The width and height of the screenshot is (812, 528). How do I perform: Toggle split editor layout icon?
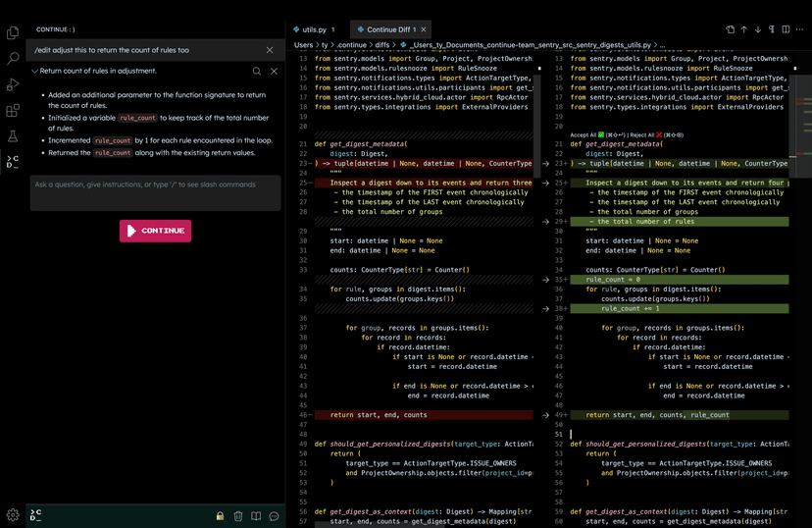[x=787, y=29]
